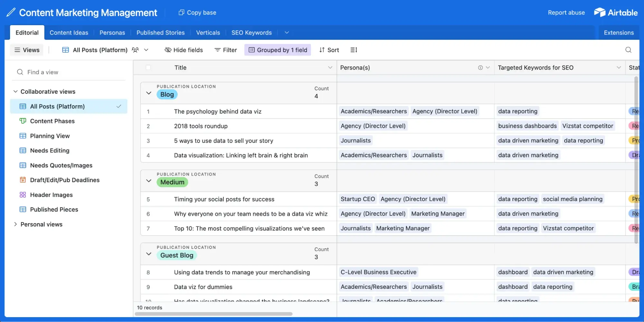Image resolution: width=644 pixels, height=322 pixels.
Task: Click the grid icon beside All Posts (Platform)
Action: coord(65,50)
